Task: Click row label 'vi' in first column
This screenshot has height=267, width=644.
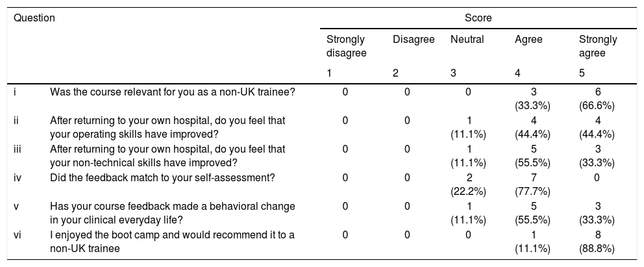Action: coord(18,235)
